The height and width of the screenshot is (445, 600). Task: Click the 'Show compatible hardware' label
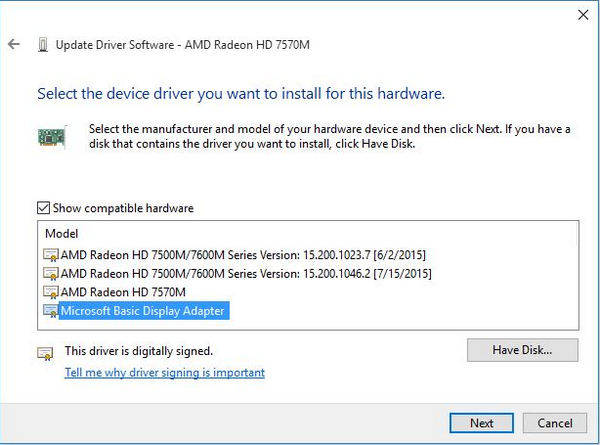tap(123, 208)
